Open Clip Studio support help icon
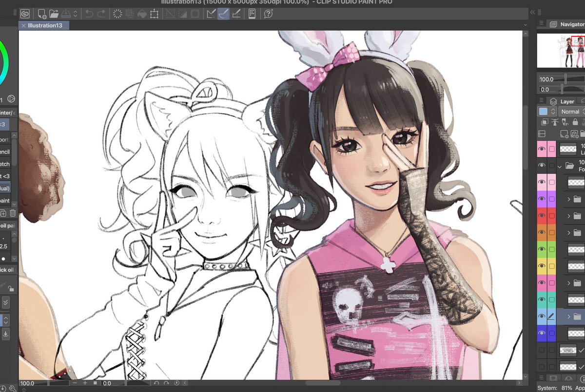The width and height of the screenshot is (585, 392). click(x=268, y=14)
